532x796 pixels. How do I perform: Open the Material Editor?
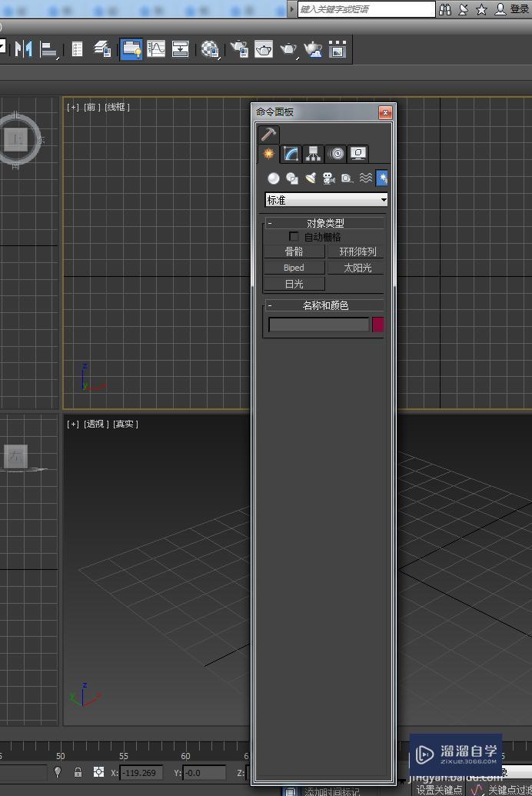[x=210, y=49]
